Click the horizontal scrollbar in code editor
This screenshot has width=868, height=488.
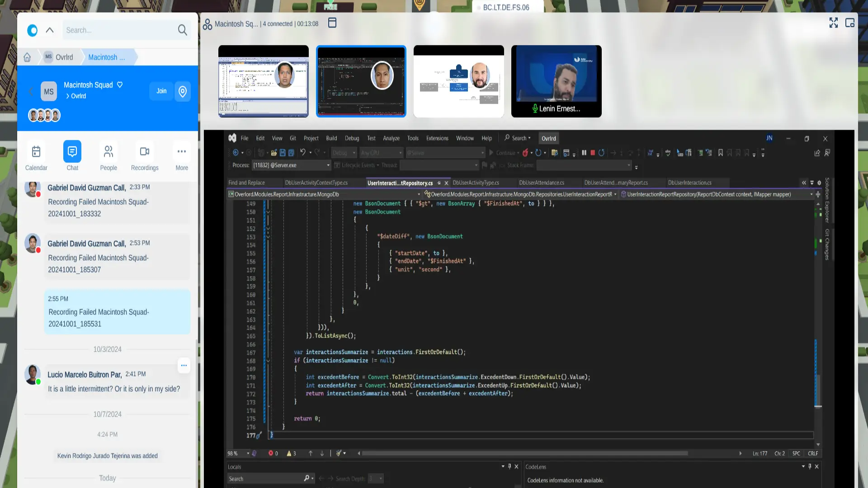(524, 454)
